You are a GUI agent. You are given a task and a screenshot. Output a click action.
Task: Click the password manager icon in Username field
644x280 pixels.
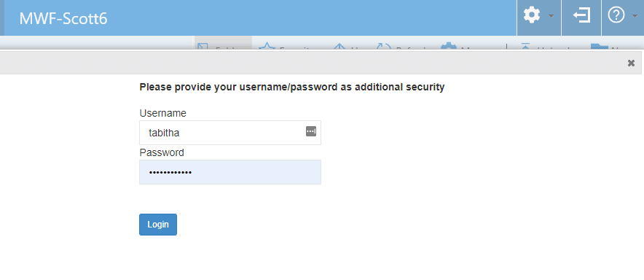311,131
